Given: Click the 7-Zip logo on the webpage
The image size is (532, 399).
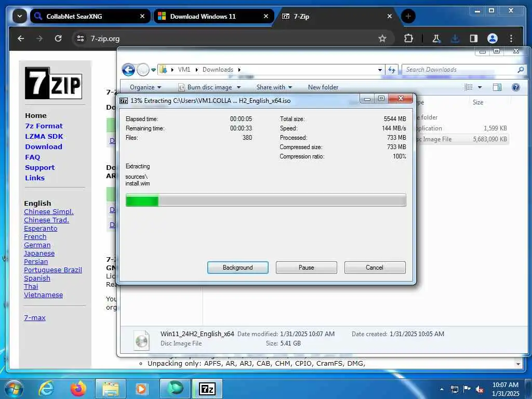Looking at the screenshot, I should click(x=54, y=83).
